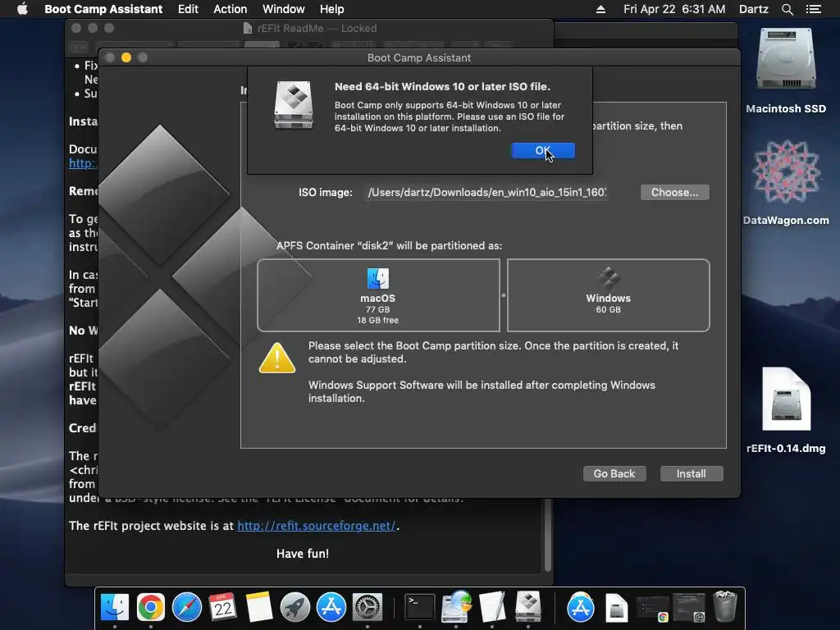
Task: Select the Windows 60 GB partition box
Action: (608, 295)
